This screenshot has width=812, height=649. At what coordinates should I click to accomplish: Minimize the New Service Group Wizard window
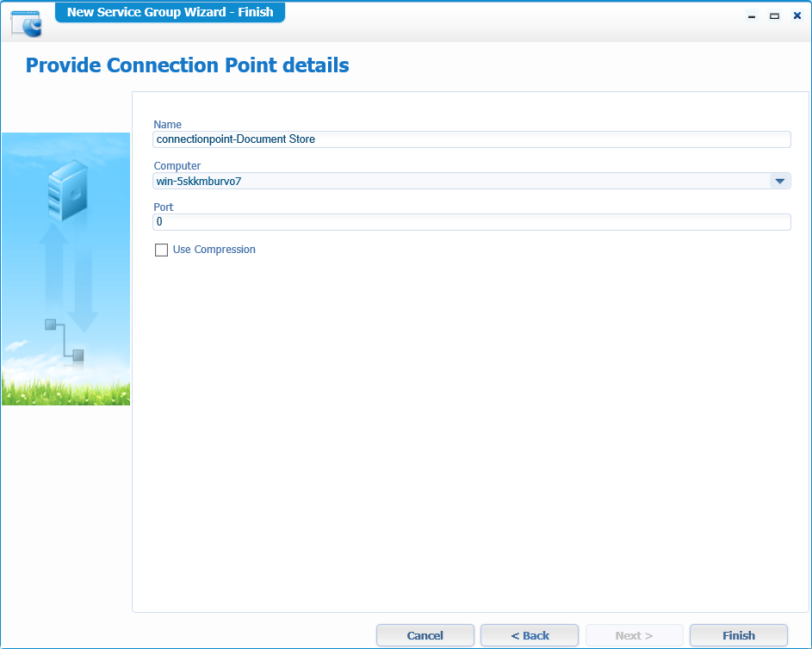(x=752, y=15)
